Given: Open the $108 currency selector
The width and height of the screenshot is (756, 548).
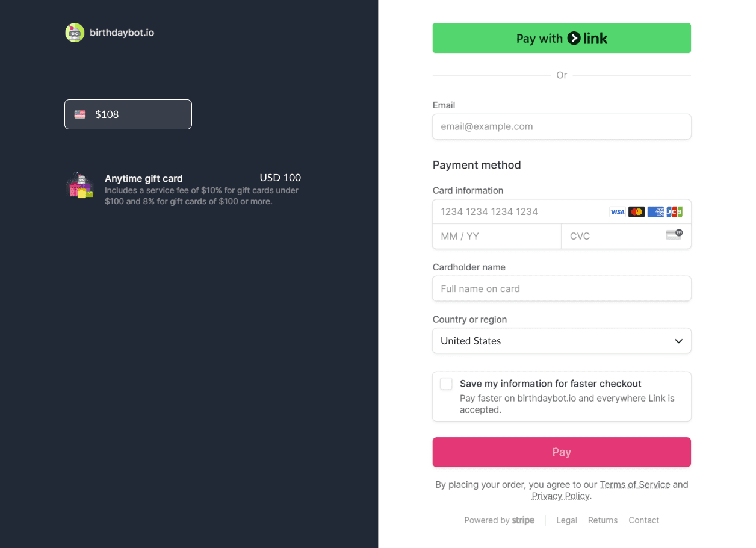Looking at the screenshot, I should tap(128, 114).
